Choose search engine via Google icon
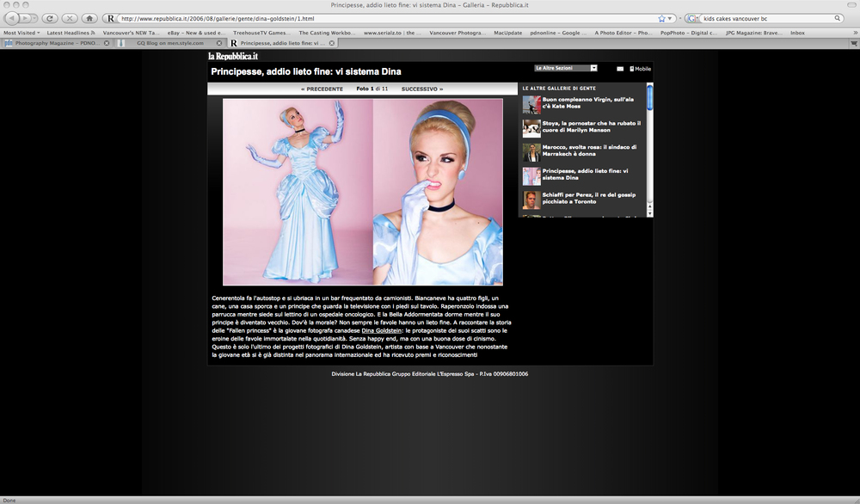Screen dimensions: 860x504 click(x=692, y=18)
